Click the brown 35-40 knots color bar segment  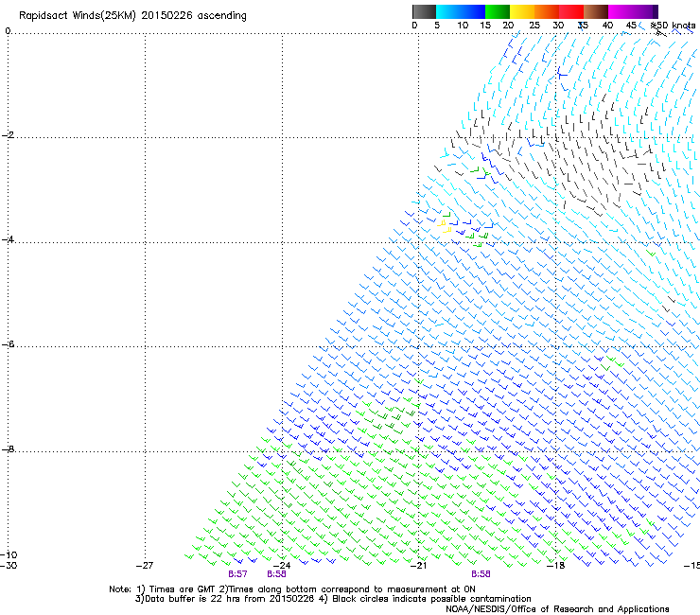coord(596,11)
